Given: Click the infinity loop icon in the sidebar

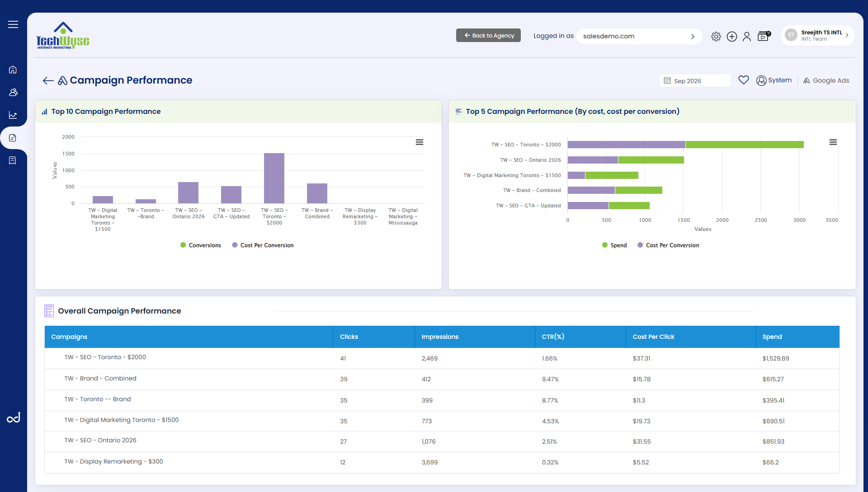Looking at the screenshot, I should coord(13,418).
